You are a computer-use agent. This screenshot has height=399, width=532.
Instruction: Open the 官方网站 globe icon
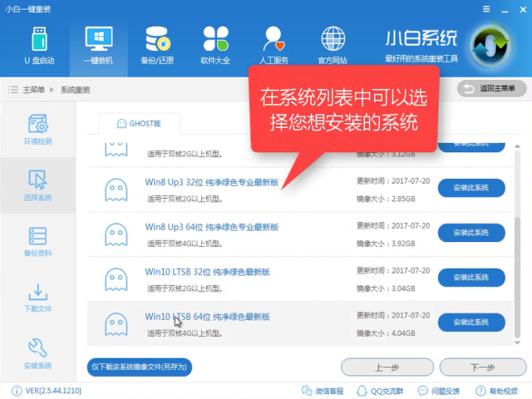(332, 45)
